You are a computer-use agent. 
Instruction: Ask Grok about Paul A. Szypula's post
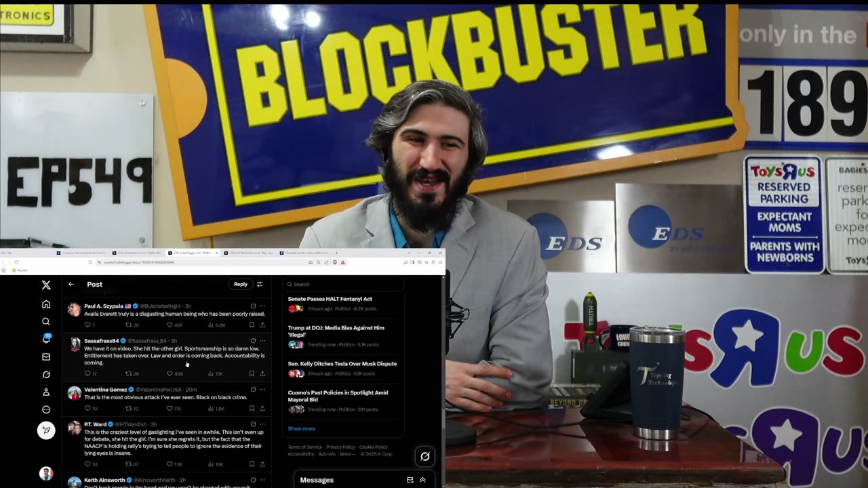253,306
